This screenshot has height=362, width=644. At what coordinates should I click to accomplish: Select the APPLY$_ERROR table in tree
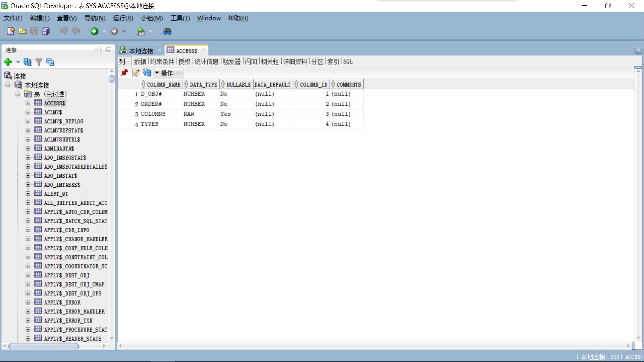pyautogui.click(x=62, y=302)
